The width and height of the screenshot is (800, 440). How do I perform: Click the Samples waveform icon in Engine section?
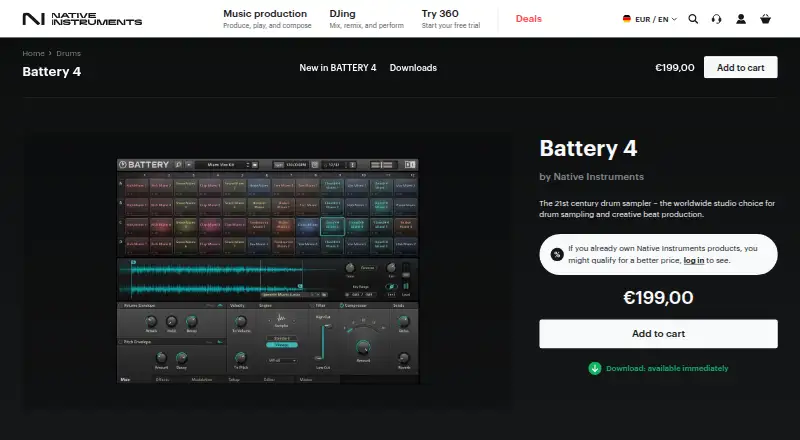281,317
